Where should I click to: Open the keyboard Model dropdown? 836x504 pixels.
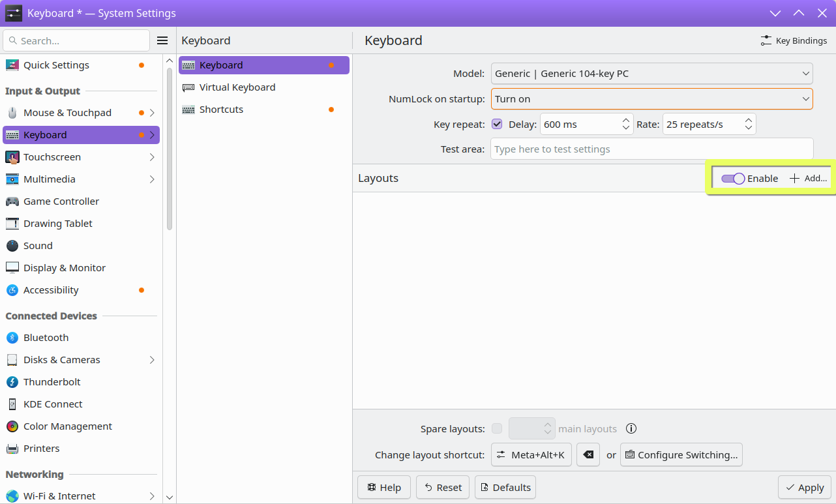tap(652, 74)
